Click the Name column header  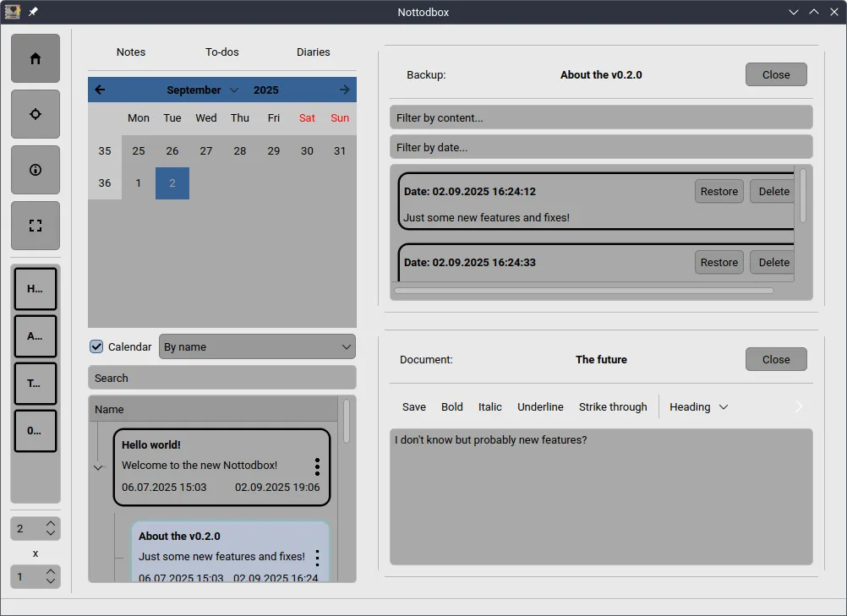pos(213,409)
